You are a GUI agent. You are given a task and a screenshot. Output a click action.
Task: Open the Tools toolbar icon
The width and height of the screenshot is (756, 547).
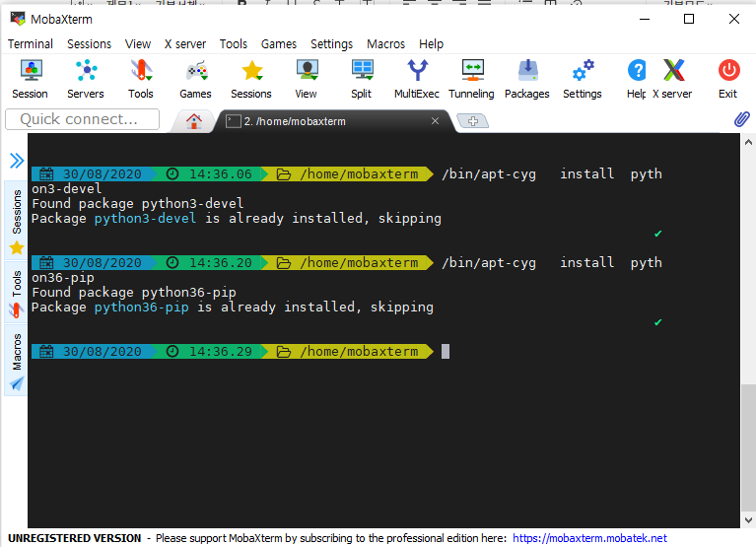[141, 79]
